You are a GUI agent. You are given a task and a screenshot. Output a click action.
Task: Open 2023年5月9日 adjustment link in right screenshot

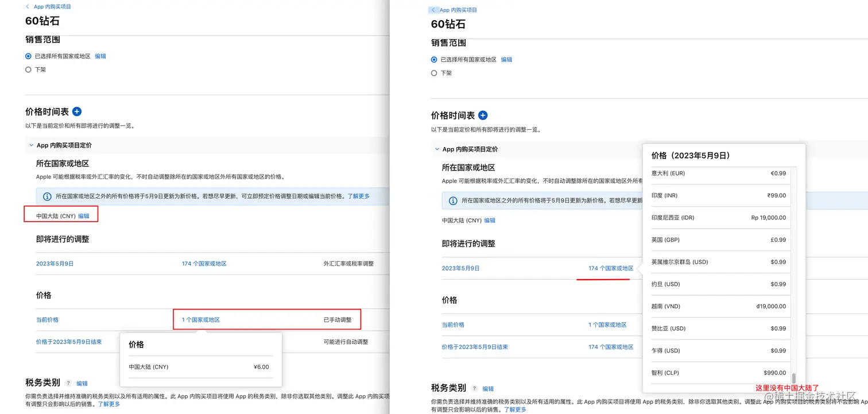[461, 268]
